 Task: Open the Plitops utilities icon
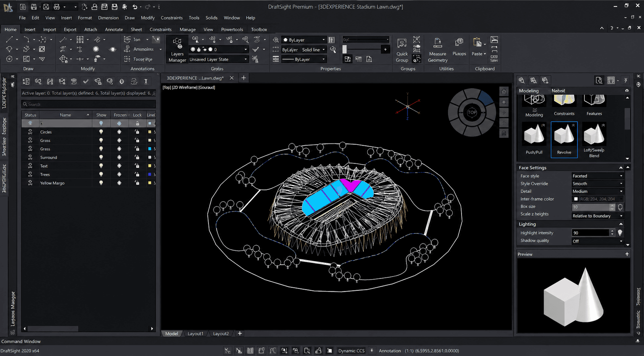(x=459, y=47)
